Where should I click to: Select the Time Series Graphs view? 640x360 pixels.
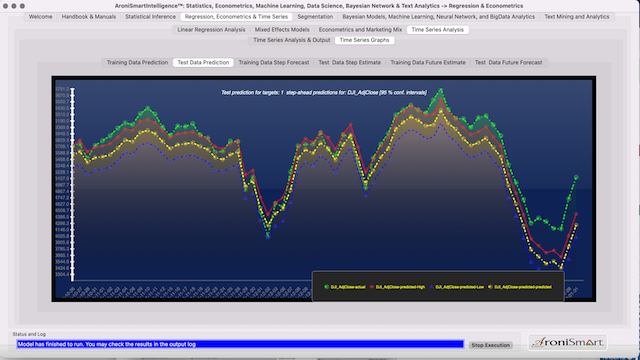coord(364,40)
